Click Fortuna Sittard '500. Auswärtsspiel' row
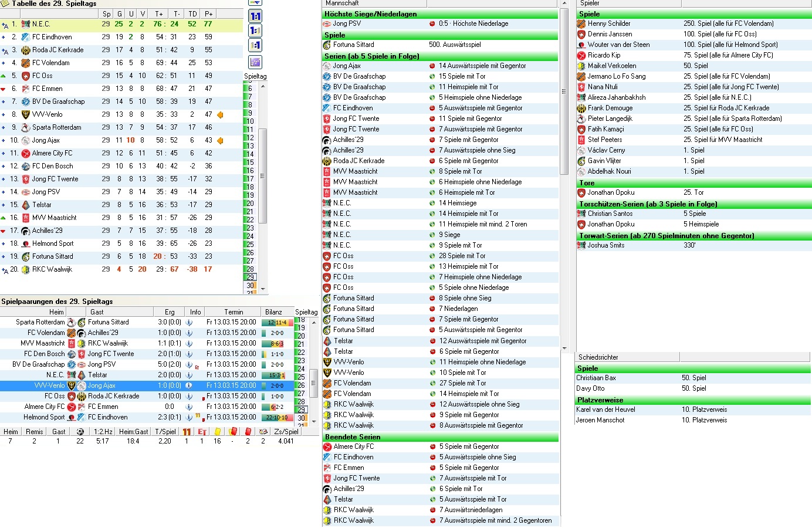 point(440,45)
